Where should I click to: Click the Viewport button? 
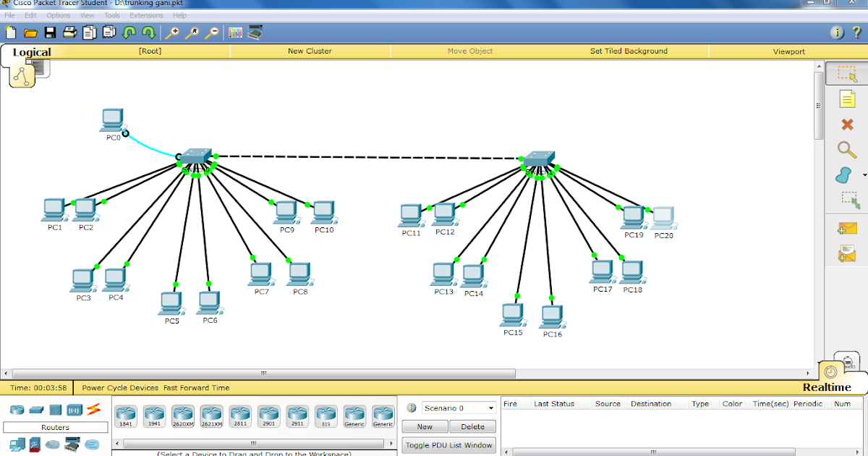point(789,51)
